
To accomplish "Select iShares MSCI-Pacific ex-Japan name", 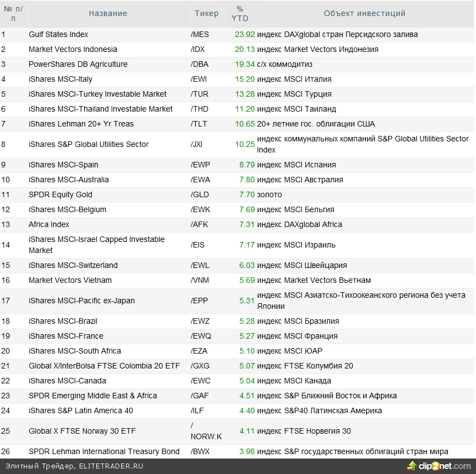I will (82, 301).
